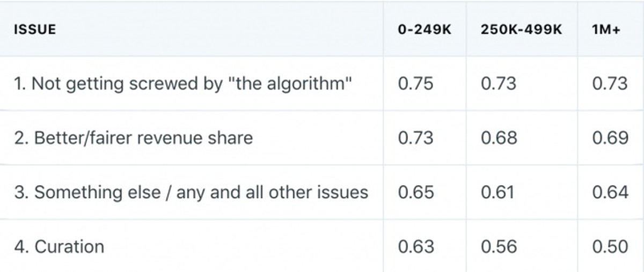Click the 0.75 value in the algorithm row
644x272 pixels.
click(x=415, y=84)
